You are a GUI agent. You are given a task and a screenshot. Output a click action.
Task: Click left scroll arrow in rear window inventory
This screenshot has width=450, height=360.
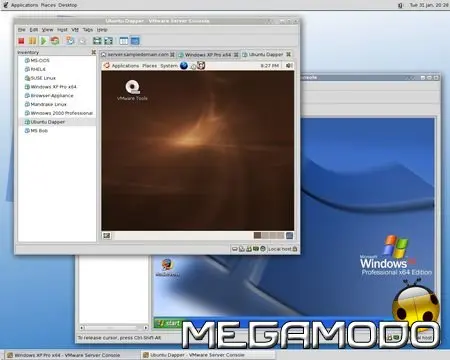82,328
